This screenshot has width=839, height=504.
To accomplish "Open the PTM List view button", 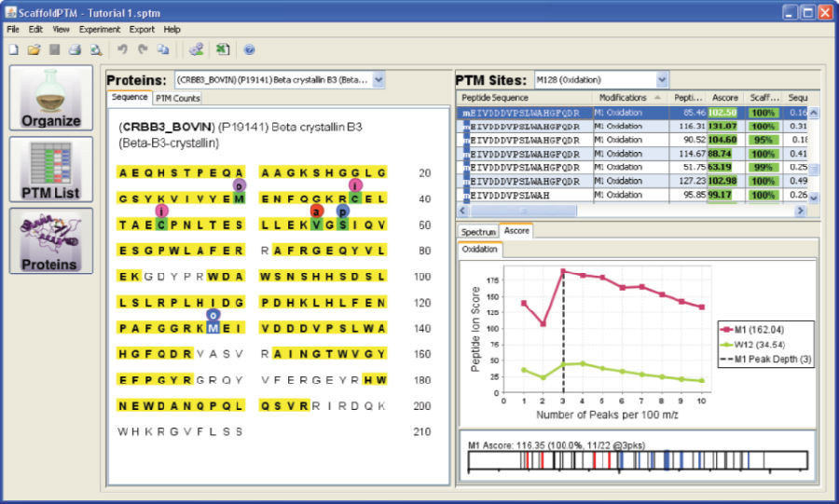I will point(51,170).
